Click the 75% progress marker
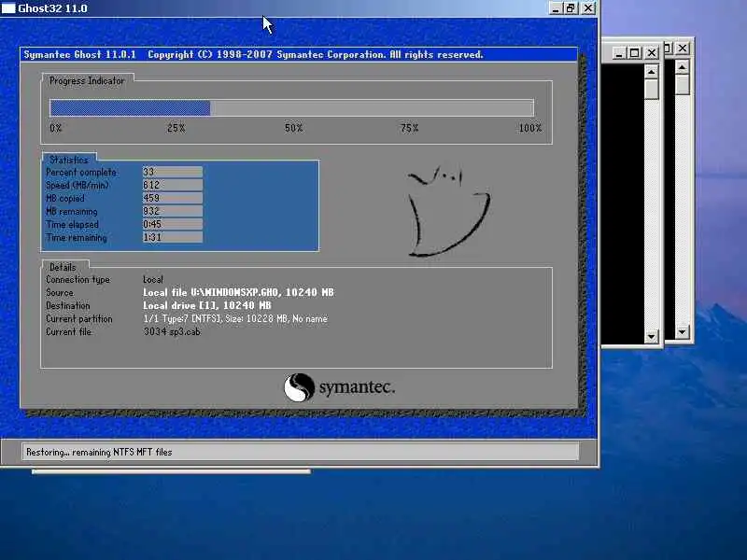747x560 pixels. pos(409,128)
